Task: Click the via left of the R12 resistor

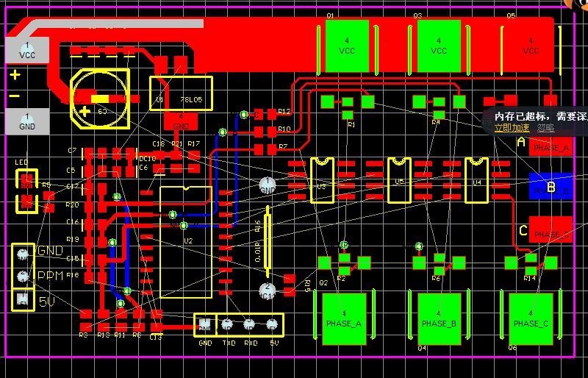Action: tap(244, 114)
